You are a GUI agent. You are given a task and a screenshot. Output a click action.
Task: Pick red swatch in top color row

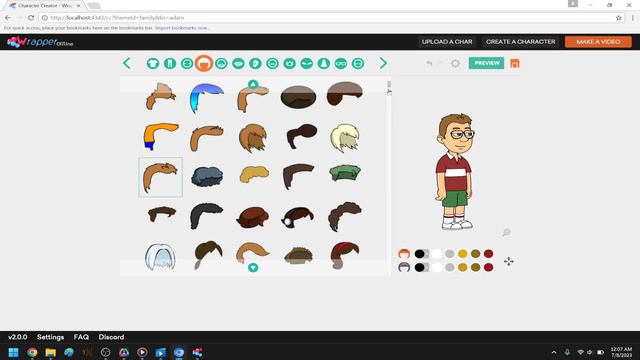pos(489,254)
